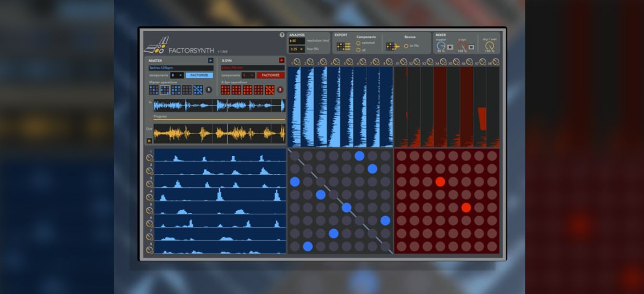
Task: Click the knob icon for activation row 1
Action: pyautogui.click(x=149, y=158)
